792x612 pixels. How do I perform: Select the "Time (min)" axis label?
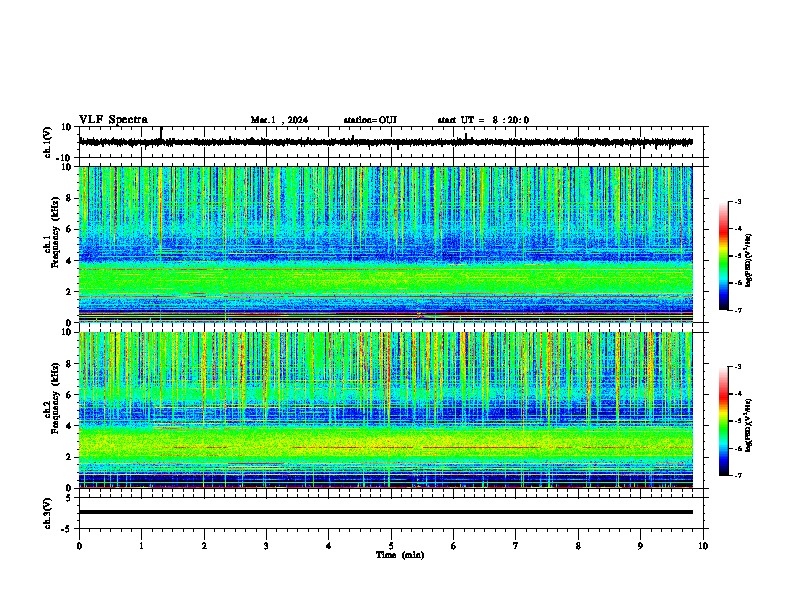point(400,555)
